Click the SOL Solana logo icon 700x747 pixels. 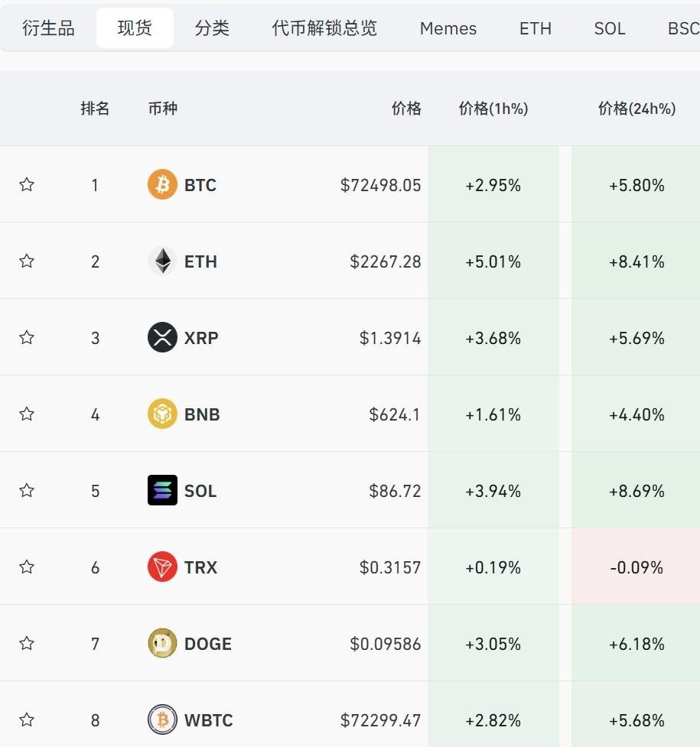[x=161, y=490]
